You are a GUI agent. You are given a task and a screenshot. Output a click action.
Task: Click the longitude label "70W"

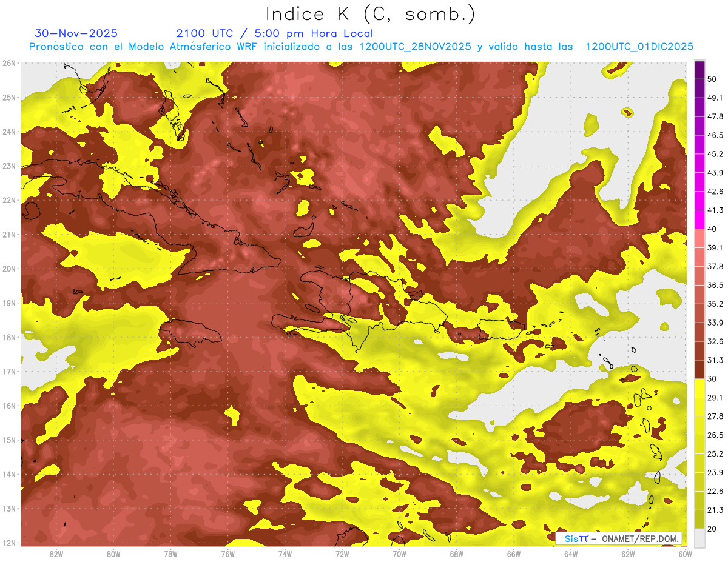[399, 554]
